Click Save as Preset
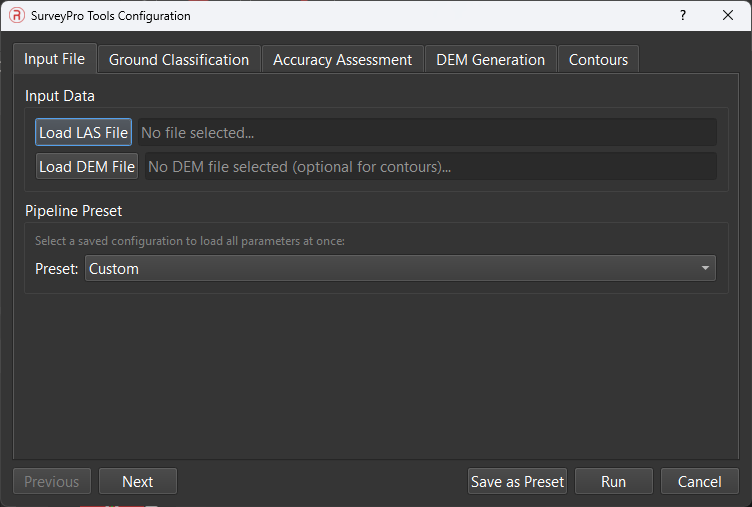Image resolution: width=752 pixels, height=507 pixels. [x=517, y=481]
